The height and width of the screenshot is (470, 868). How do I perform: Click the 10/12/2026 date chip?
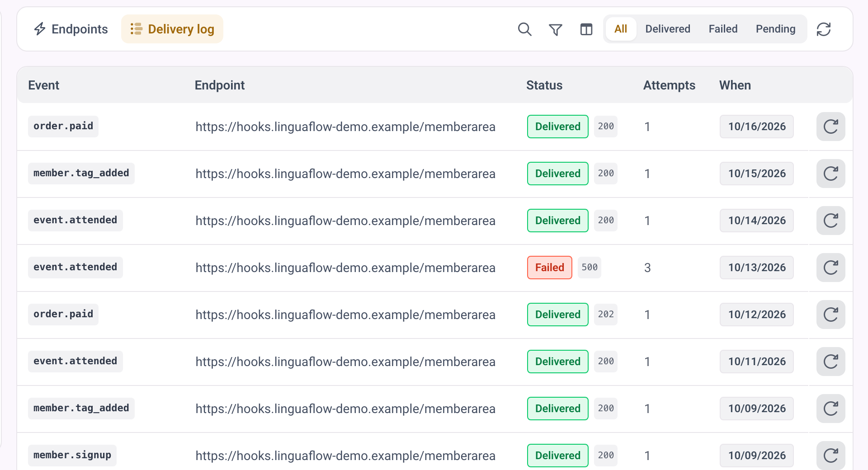(757, 315)
